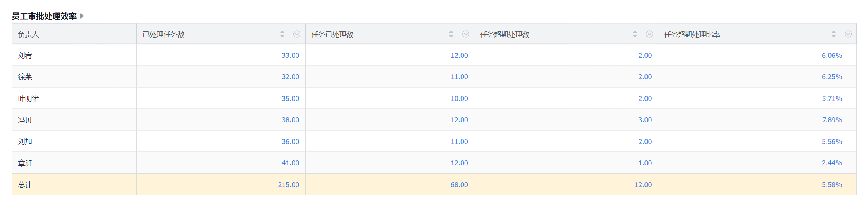Viewport: 868px width, 219px height.
Task: Click the 任务超期处理数 header label
Action: click(505, 35)
